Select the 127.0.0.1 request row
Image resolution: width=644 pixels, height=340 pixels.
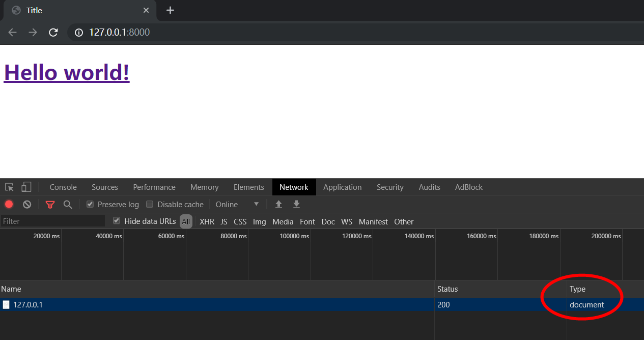[322, 305]
